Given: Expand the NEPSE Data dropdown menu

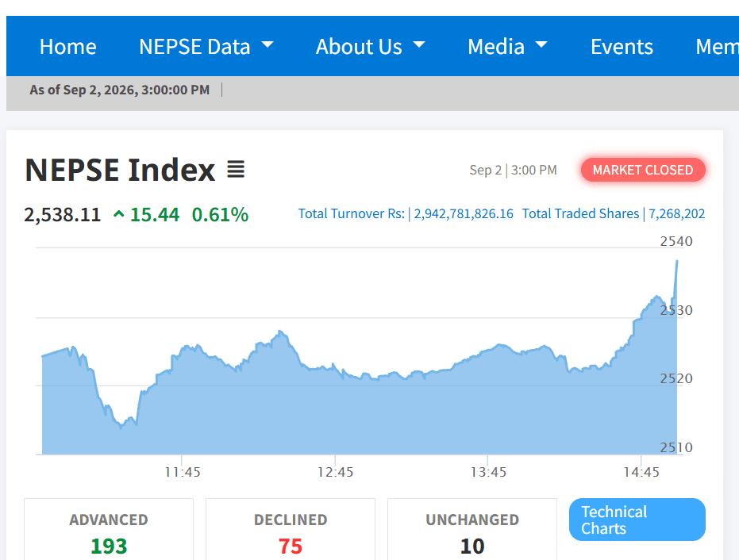Looking at the screenshot, I should tap(206, 47).
